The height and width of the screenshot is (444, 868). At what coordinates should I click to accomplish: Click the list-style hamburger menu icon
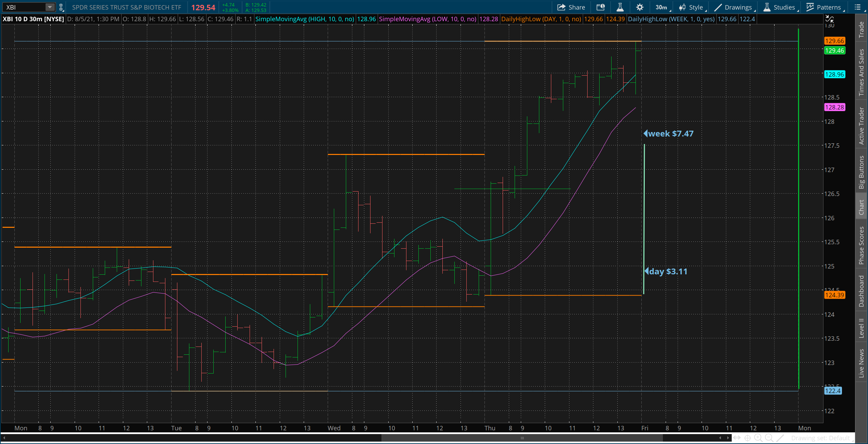coord(858,7)
